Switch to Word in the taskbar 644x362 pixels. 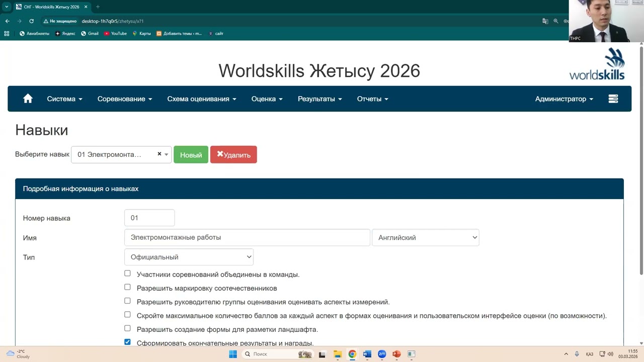tap(367, 354)
